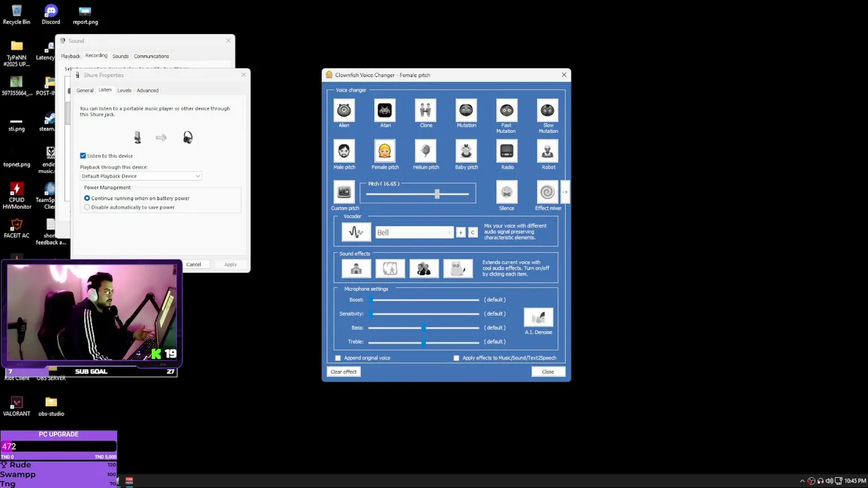Open the VALORANT desktop shortcut

(17, 406)
